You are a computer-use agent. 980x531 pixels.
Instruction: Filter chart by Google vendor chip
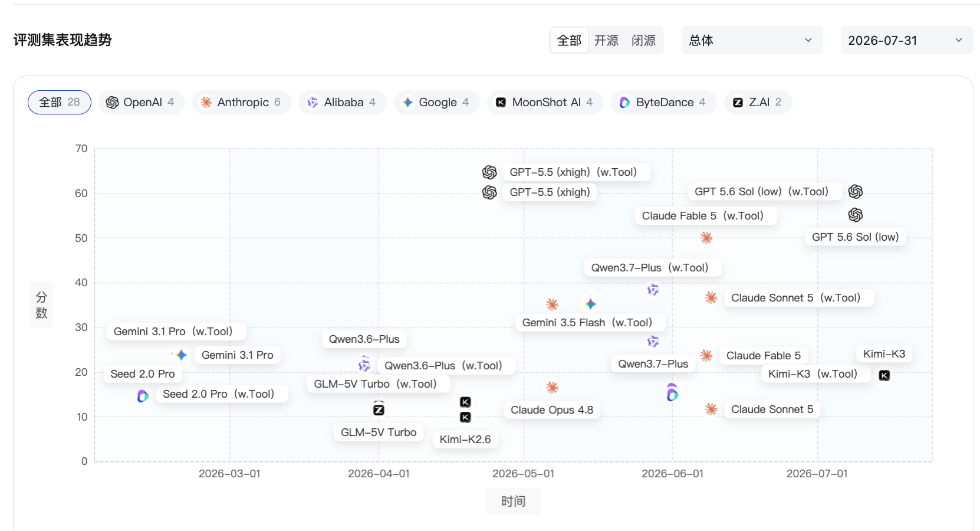pos(437,102)
